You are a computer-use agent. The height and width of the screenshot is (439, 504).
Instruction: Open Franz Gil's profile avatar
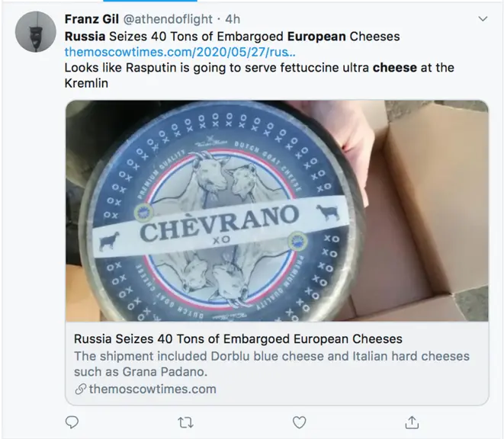click(x=35, y=31)
